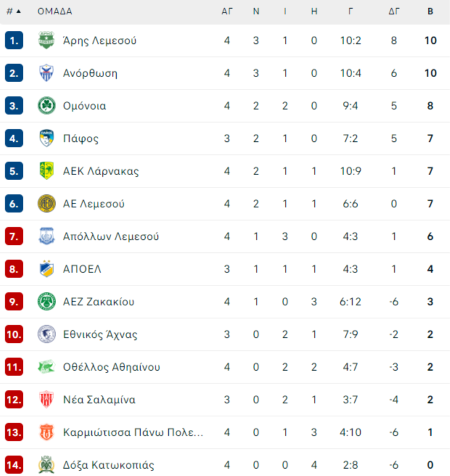
Task: Select the Δόξα Κατωκοπιάς club badge
Action: (x=46, y=464)
